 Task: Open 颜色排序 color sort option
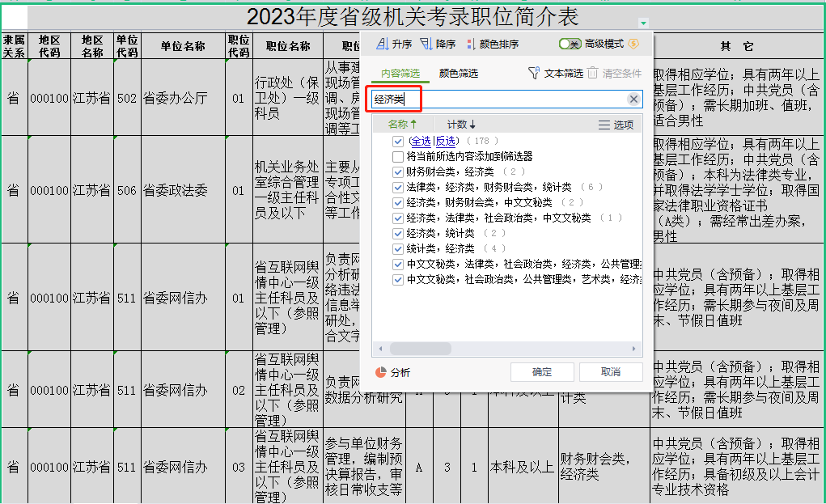(493, 44)
